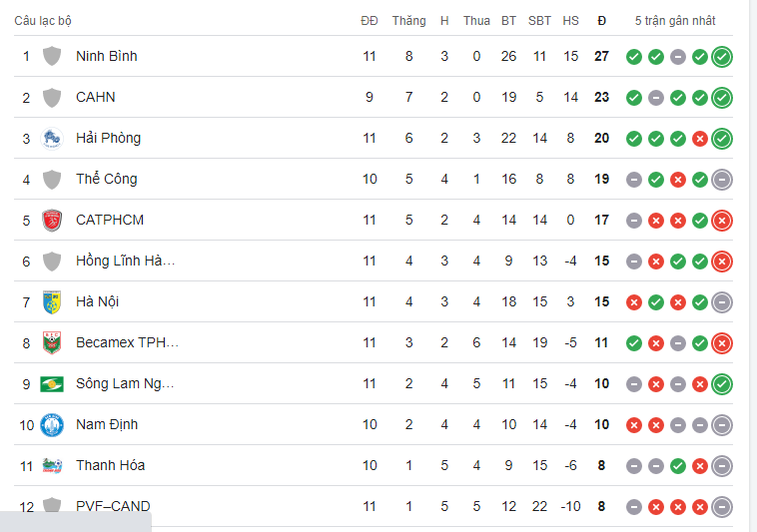This screenshot has width=757, height=532.
Task: Click Thể Công's latest match draw icon
Action: pyautogui.click(x=722, y=180)
